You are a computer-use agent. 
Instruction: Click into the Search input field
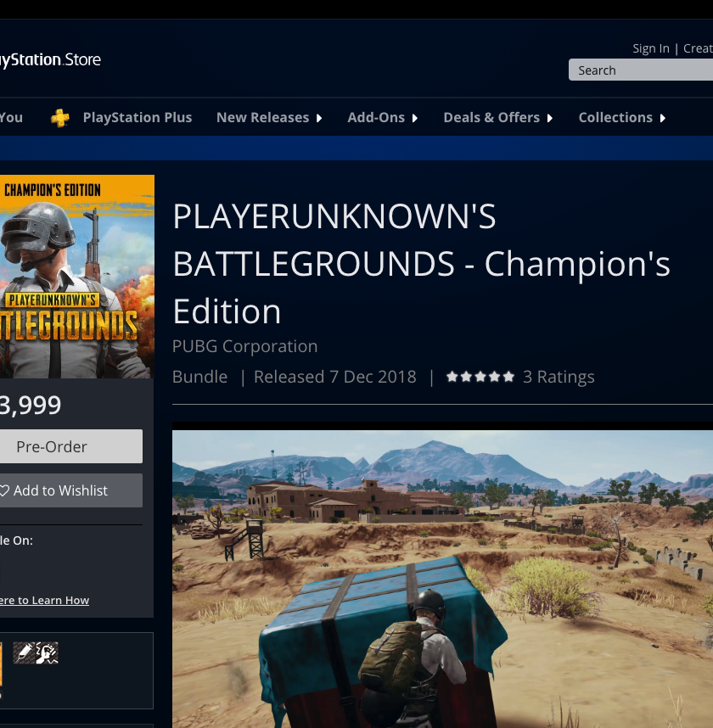642,70
